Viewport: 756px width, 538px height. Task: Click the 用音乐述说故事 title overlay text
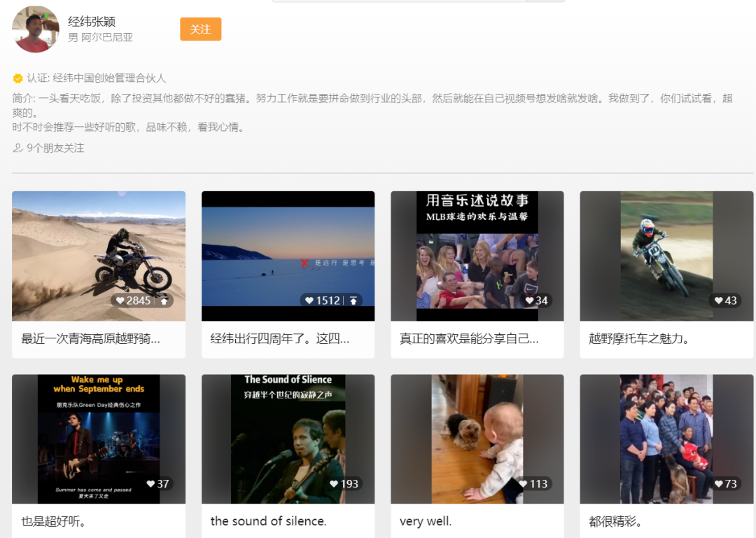[477, 200]
